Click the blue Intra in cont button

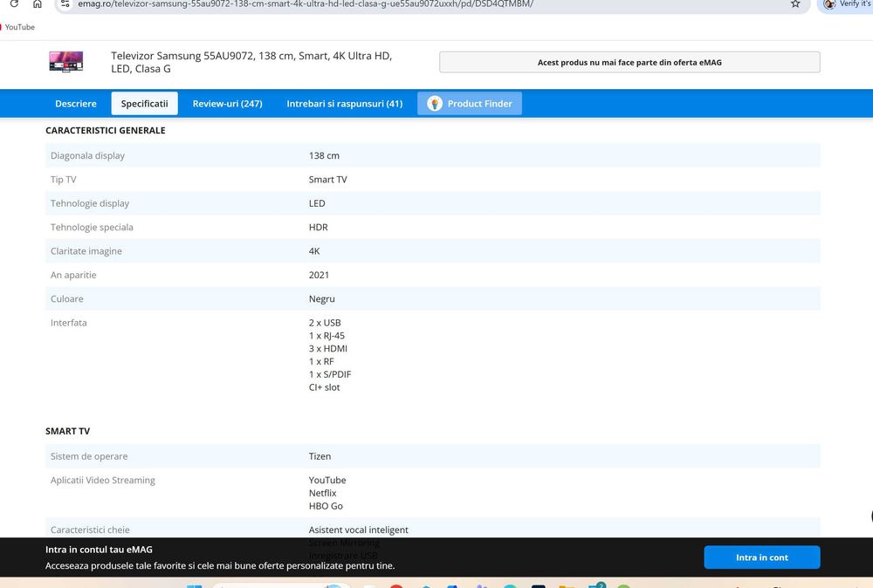click(x=761, y=557)
